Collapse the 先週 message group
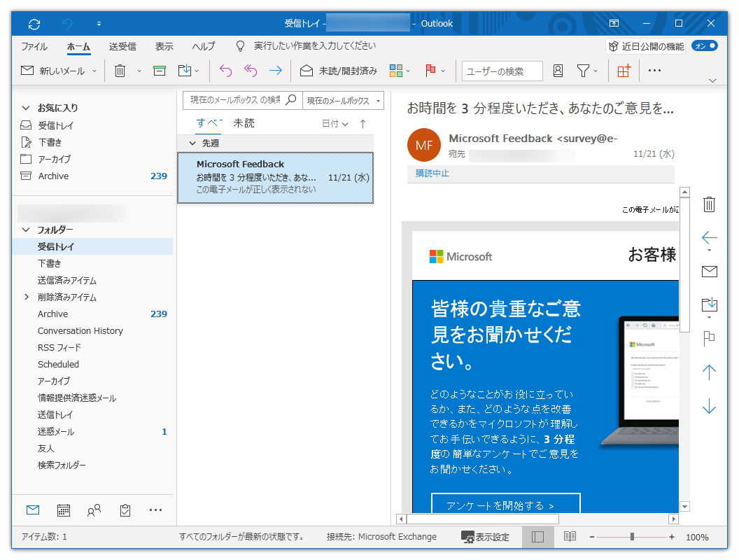This screenshot has height=560, width=739. pyautogui.click(x=192, y=143)
